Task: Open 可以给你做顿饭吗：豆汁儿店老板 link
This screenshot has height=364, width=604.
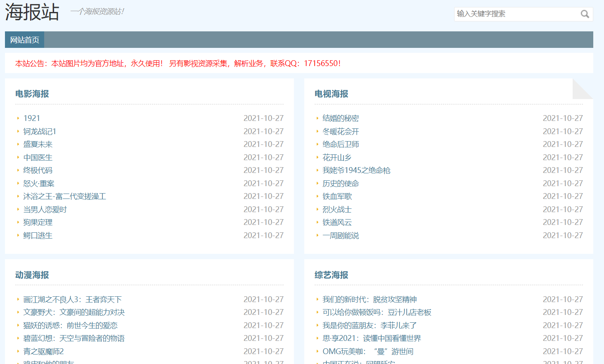Action: (x=377, y=312)
